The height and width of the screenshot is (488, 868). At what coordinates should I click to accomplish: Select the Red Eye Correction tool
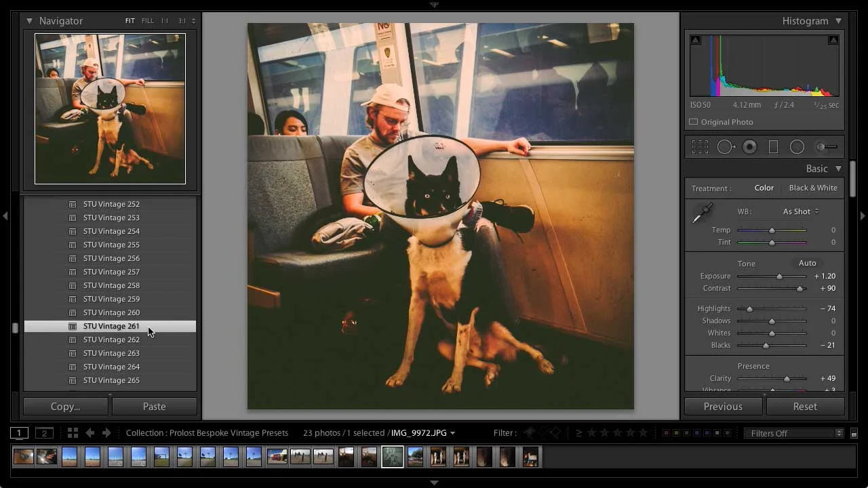[749, 146]
